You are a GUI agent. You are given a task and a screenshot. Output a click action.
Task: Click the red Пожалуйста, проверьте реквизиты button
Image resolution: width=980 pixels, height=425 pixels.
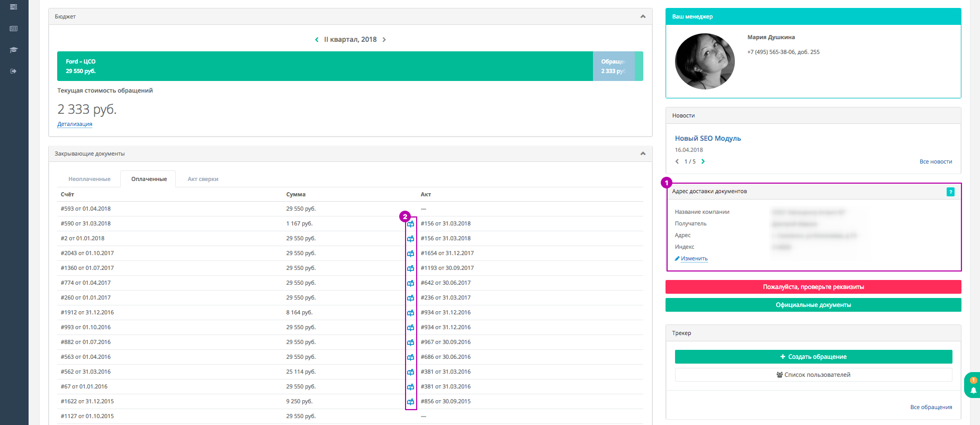pos(813,287)
